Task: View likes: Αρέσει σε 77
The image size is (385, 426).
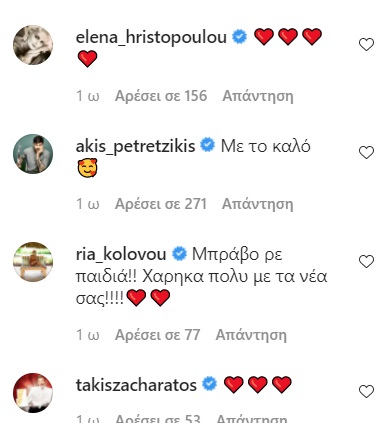Action: 157,335
